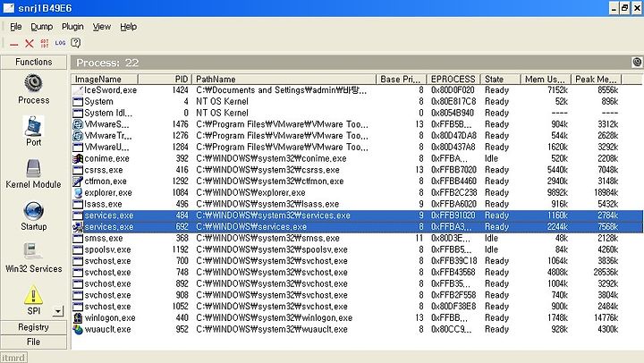Sort by Base Pri... column header
Viewport: 644px width, 363px height.
coord(401,80)
